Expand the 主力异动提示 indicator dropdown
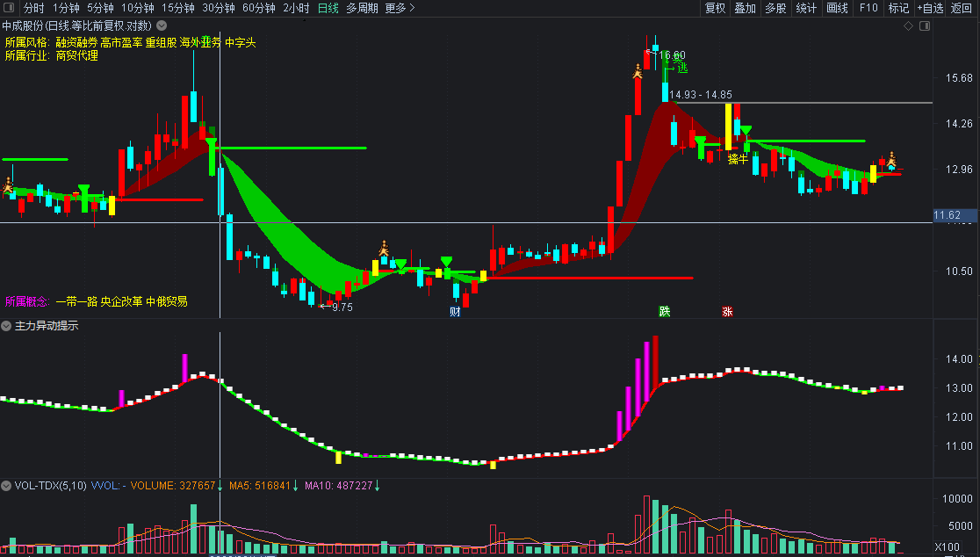980x557 pixels. pyautogui.click(x=6, y=326)
